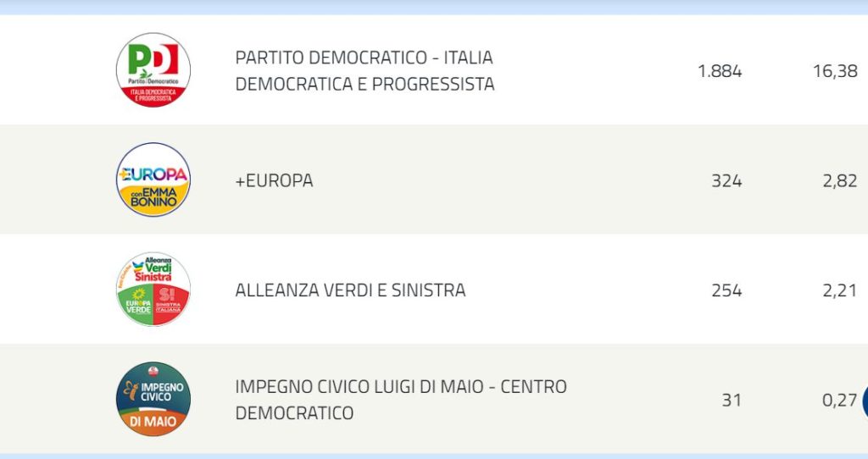The height and width of the screenshot is (459, 868).
Task: Select the +Europa con Emma Bonino logo
Action: [x=153, y=180]
